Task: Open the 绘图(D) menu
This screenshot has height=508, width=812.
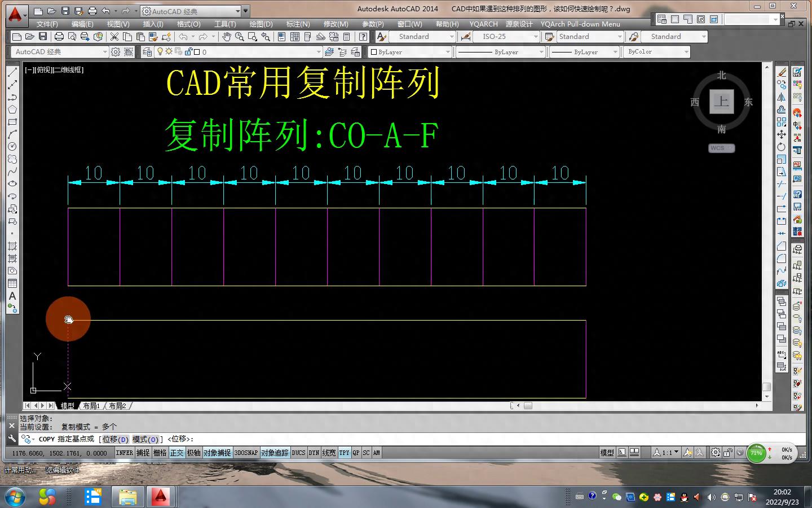Action: click(x=261, y=24)
